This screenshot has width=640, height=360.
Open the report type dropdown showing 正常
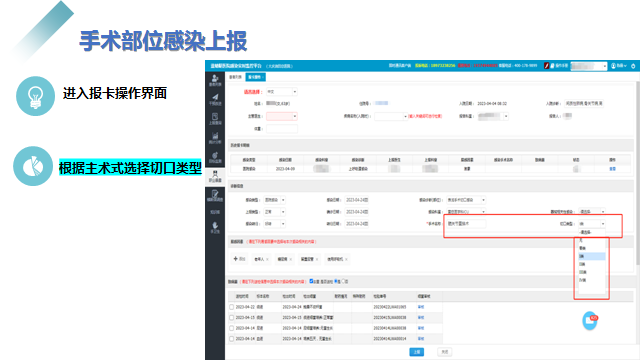click(x=275, y=212)
